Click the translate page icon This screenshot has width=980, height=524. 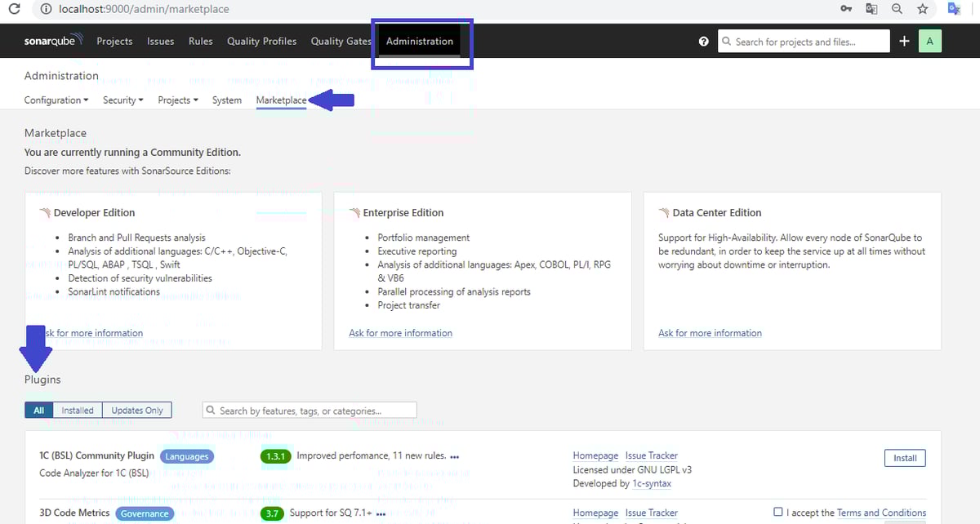point(871,9)
